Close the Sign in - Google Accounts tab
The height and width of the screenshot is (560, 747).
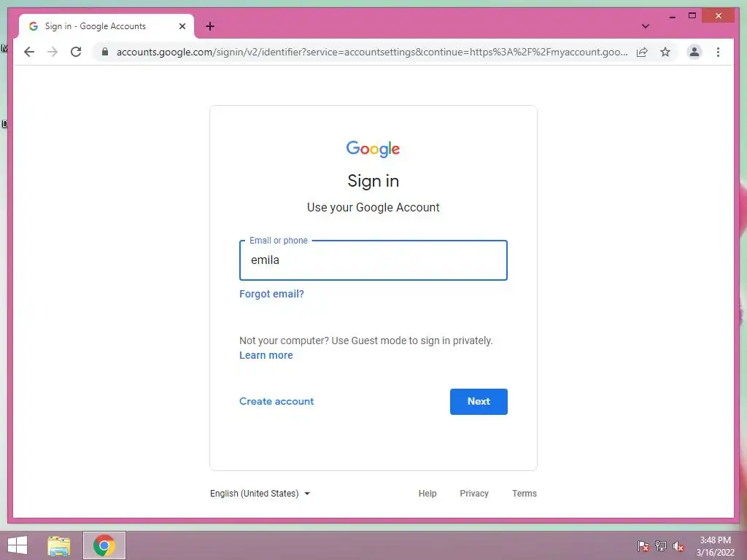[182, 26]
